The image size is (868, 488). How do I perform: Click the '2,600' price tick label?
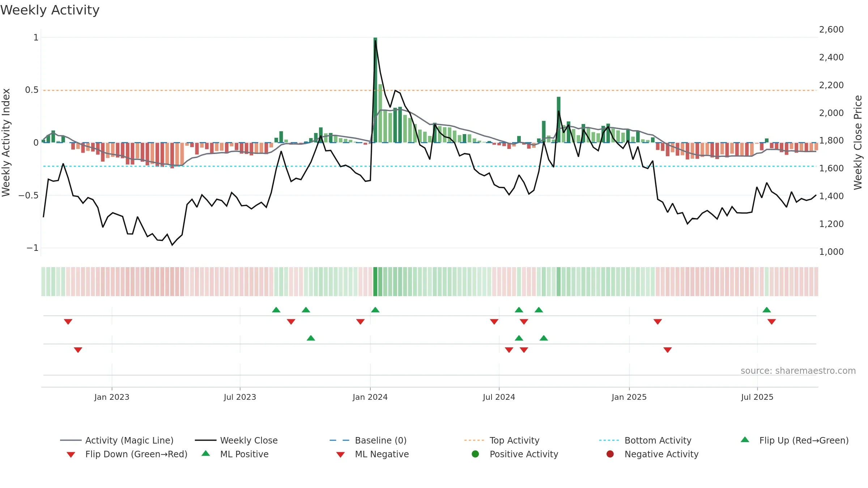coord(831,30)
